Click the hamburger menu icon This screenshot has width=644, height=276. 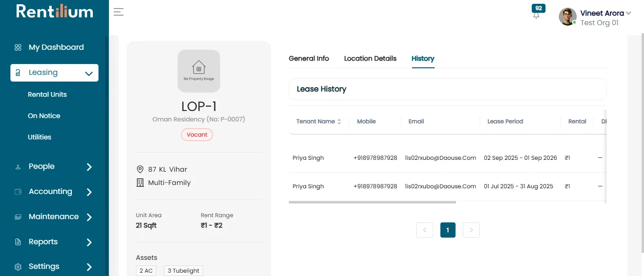point(118,12)
